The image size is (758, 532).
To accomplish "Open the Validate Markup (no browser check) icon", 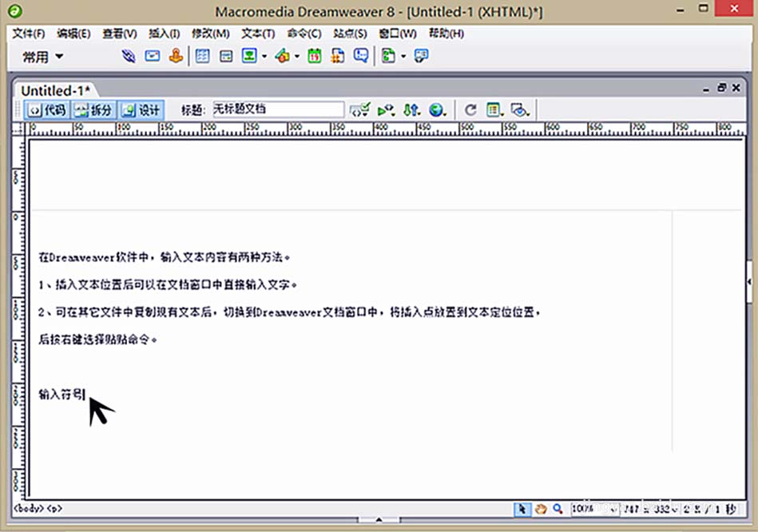I will pos(360,110).
